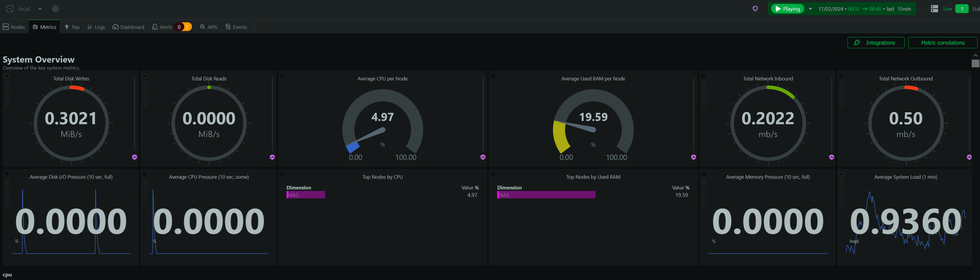Viewport: 980px width, 280px height.
Task: Click purple corner icon on Average Used RAM chart
Action: 693,157
